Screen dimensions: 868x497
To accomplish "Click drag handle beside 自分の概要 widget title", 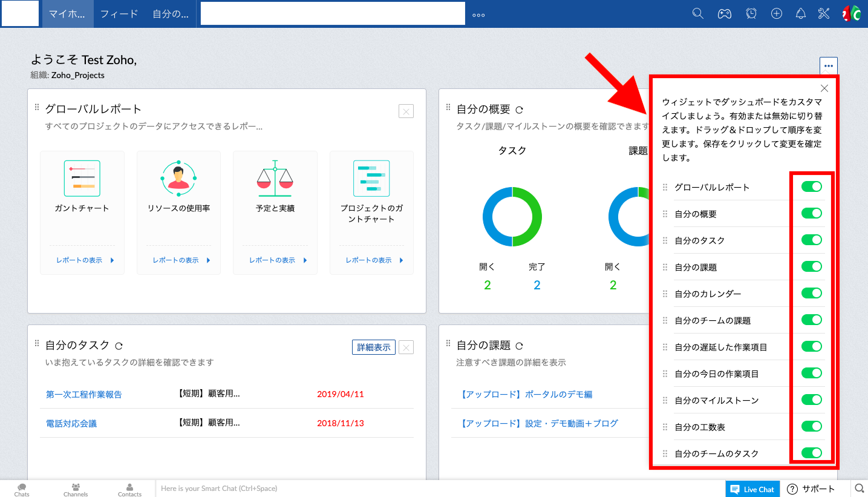I will click(x=448, y=107).
